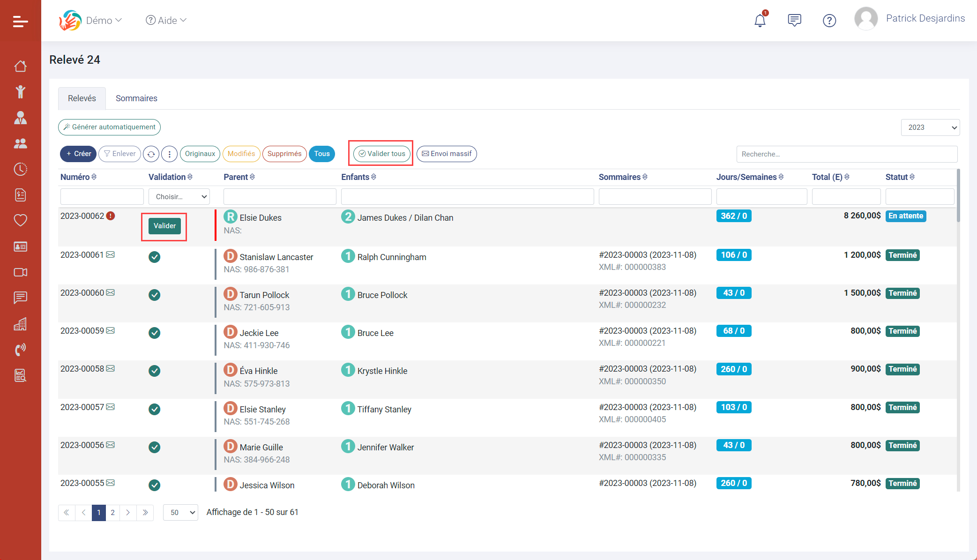The height and width of the screenshot is (560, 977).
Task: Switch to the Sommaires tab
Action: point(136,98)
